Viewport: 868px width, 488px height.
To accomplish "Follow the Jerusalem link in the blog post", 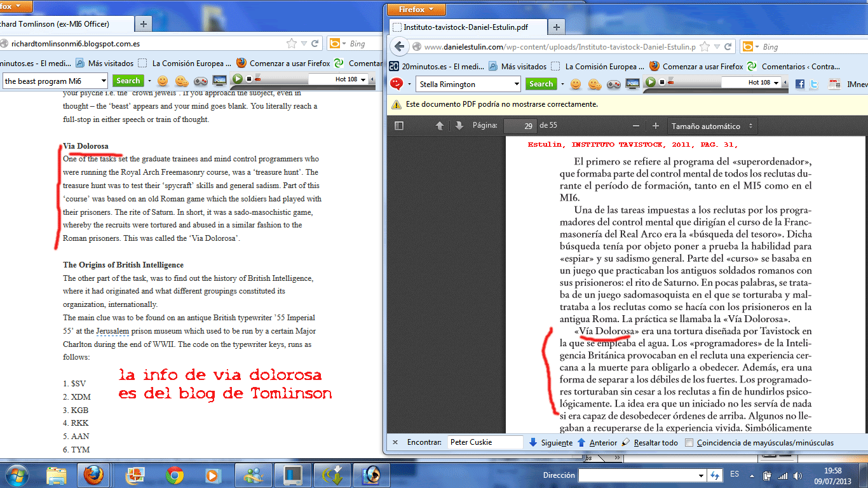I will 113,331.
